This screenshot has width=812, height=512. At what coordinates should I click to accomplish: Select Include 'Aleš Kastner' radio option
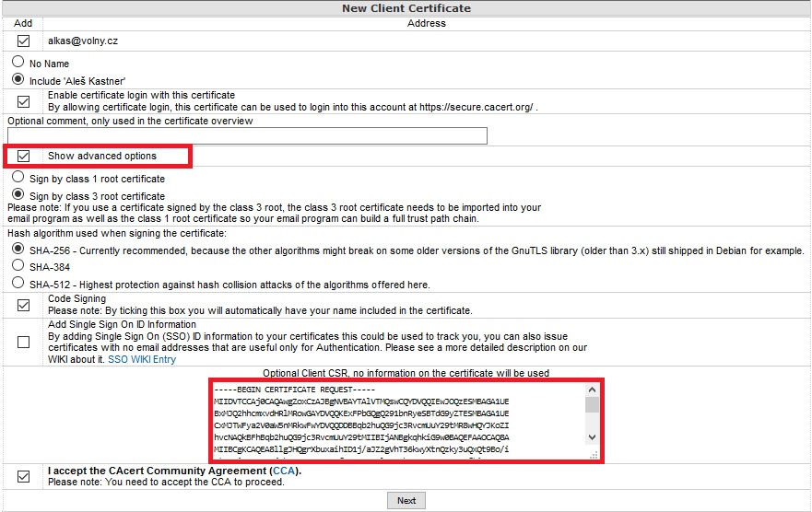click(x=18, y=80)
